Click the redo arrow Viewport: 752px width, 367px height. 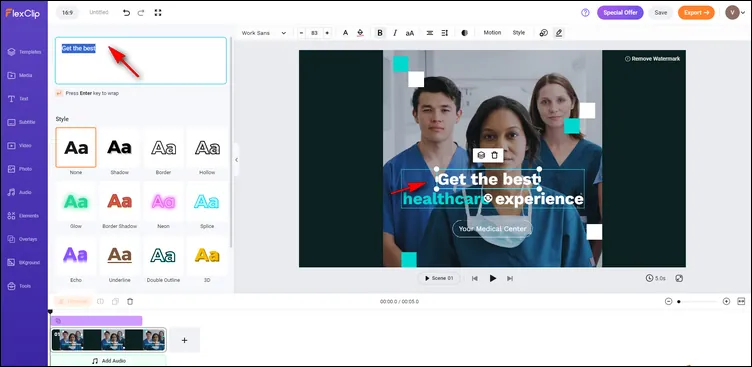pyautogui.click(x=141, y=13)
